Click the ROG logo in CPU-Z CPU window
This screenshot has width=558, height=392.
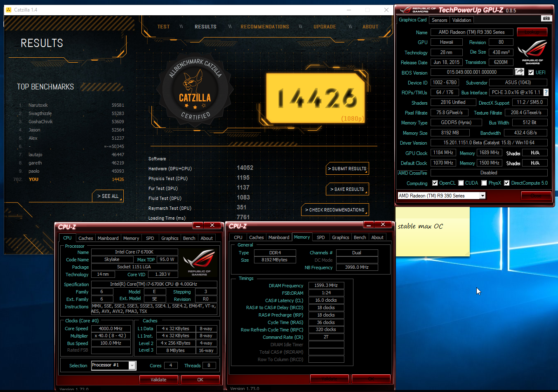(x=199, y=263)
